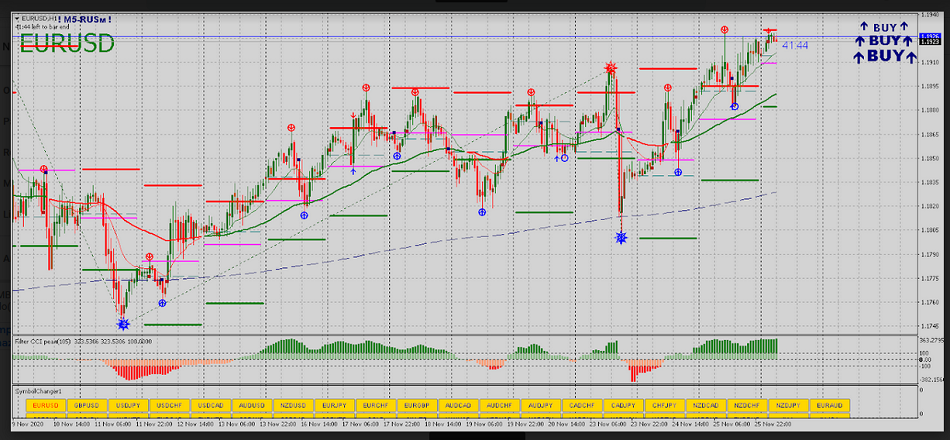Choose the NZDUSD symbol button
950x440 pixels.
coord(293,405)
